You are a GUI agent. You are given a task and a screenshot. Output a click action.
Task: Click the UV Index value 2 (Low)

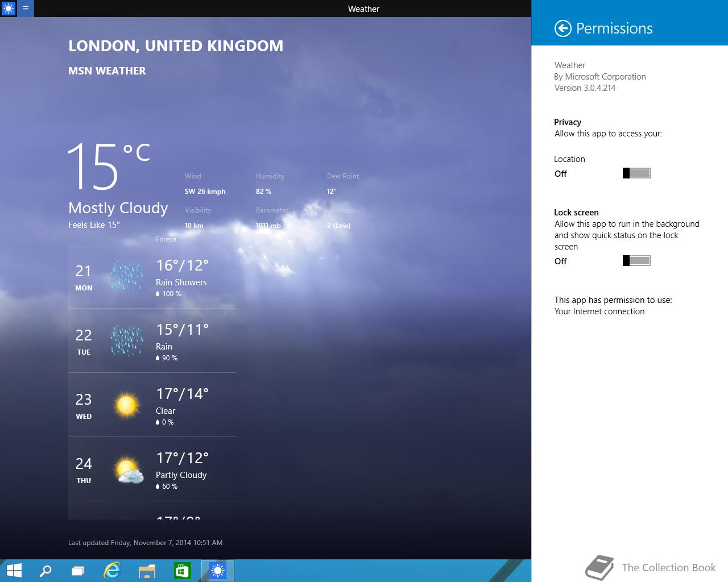tap(338, 226)
